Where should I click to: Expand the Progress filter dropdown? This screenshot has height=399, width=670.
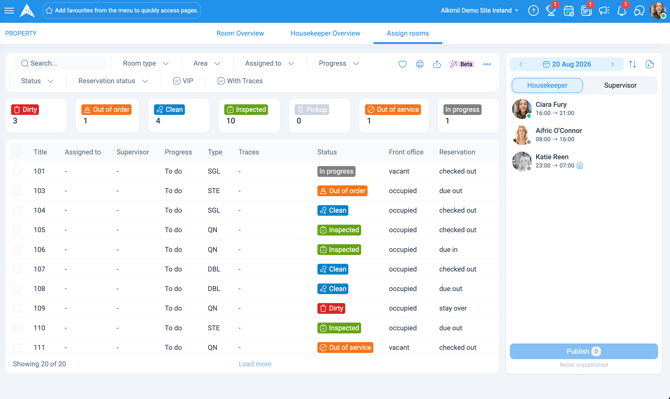tap(339, 63)
